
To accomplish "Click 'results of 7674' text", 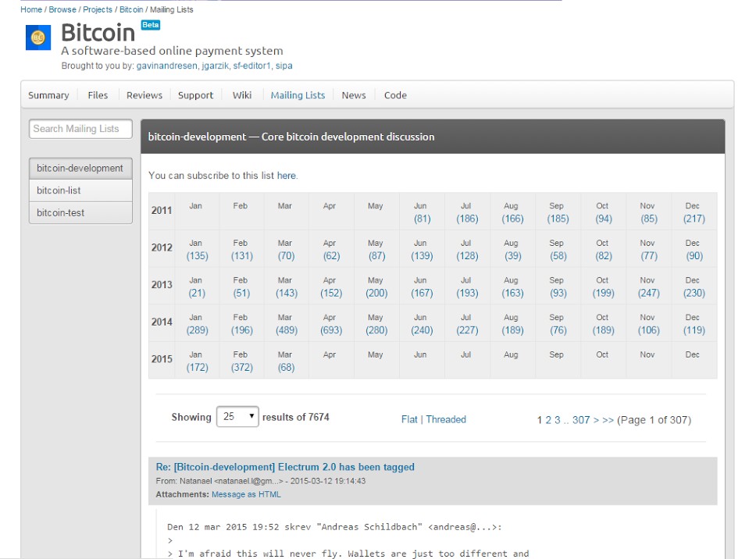I will click(x=295, y=417).
